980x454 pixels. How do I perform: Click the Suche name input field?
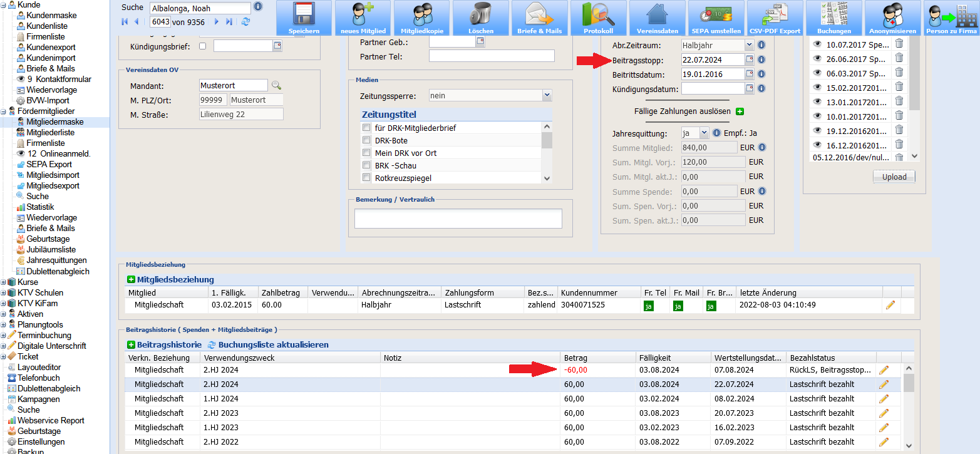point(200,8)
